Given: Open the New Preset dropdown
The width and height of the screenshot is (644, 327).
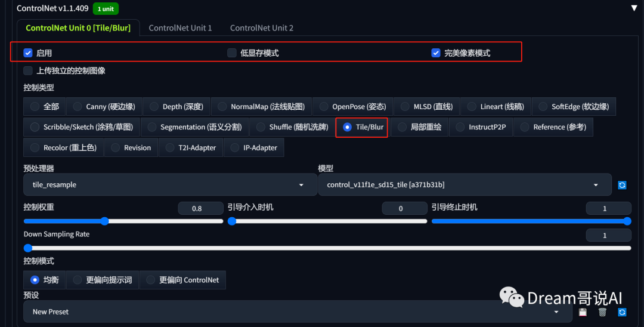Looking at the screenshot, I should pyautogui.click(x=298, y=312).
